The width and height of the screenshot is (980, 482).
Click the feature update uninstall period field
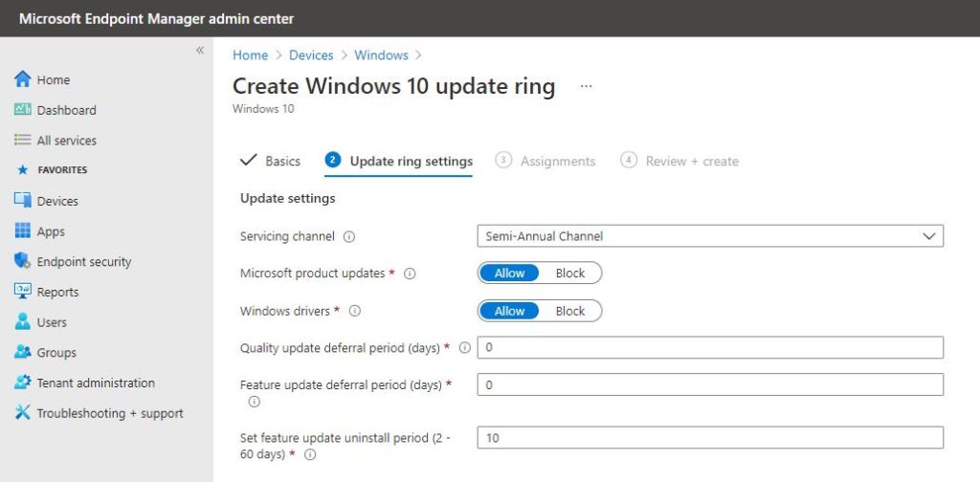[710, 438]
